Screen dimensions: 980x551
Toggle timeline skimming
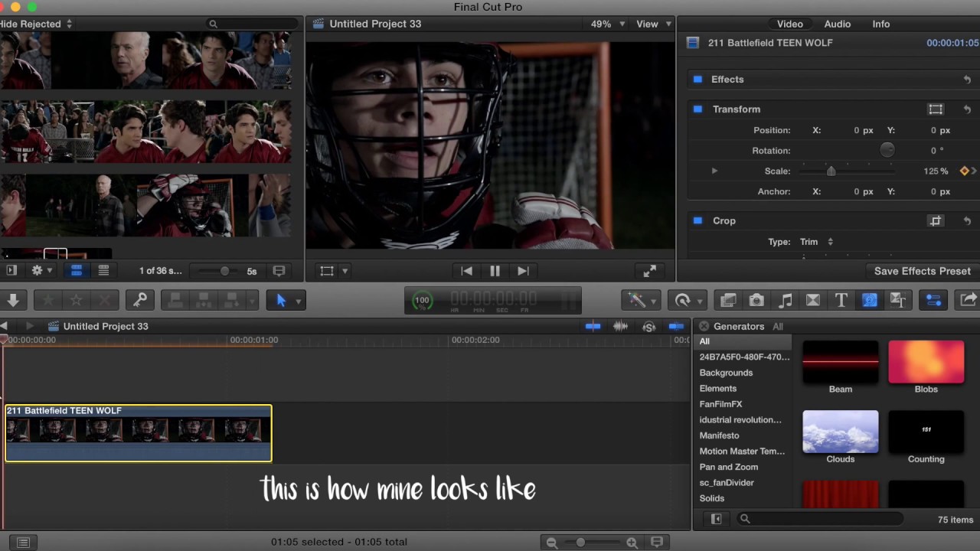[593, 327]
